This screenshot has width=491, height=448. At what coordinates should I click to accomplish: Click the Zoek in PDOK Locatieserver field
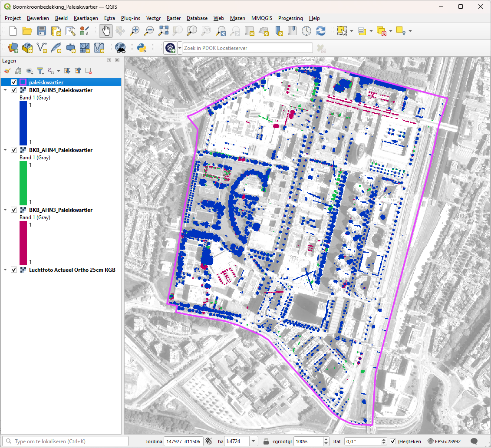(247, 48)
